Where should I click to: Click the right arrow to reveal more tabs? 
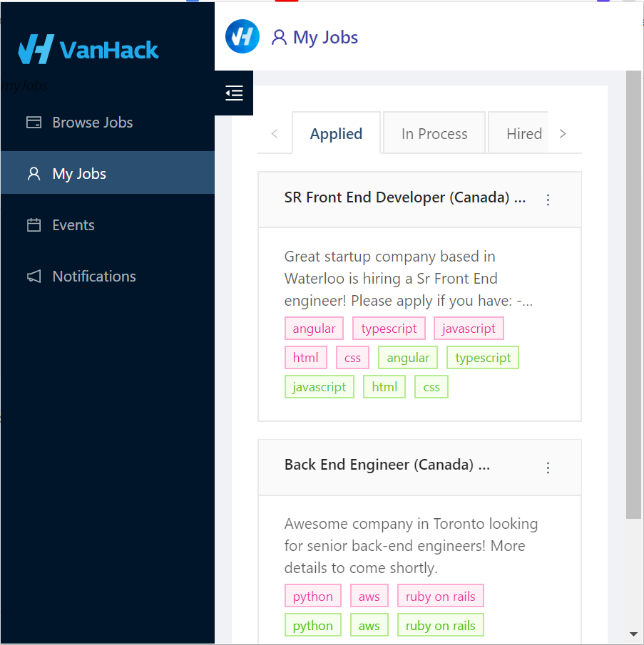(x=563, y=133)
